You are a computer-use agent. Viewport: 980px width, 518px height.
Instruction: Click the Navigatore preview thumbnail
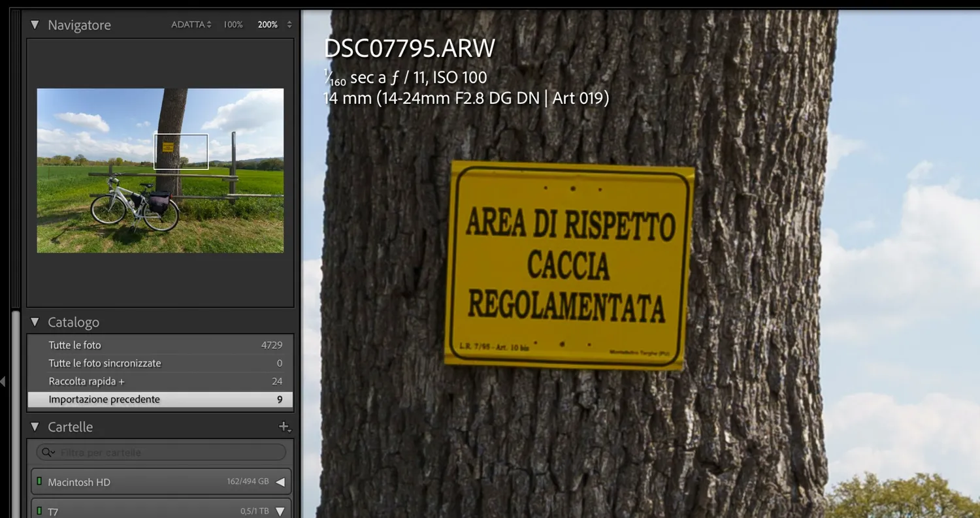pos(160,170)
